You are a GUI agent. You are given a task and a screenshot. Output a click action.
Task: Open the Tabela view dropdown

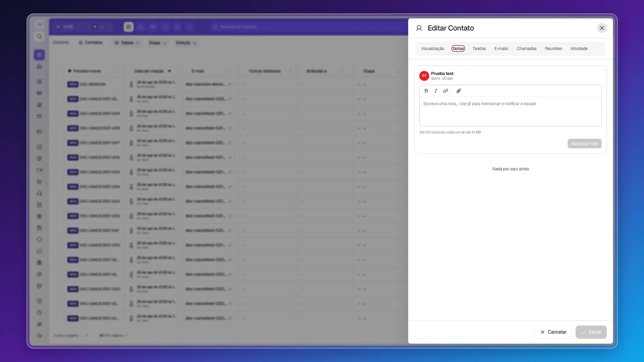(127, 43)
